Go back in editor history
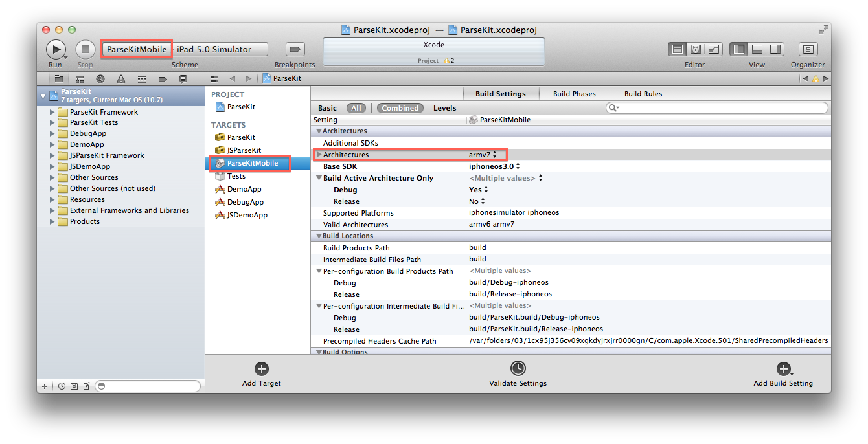The height and width of the screenshot is (444, 868). (x=233, y=78)
